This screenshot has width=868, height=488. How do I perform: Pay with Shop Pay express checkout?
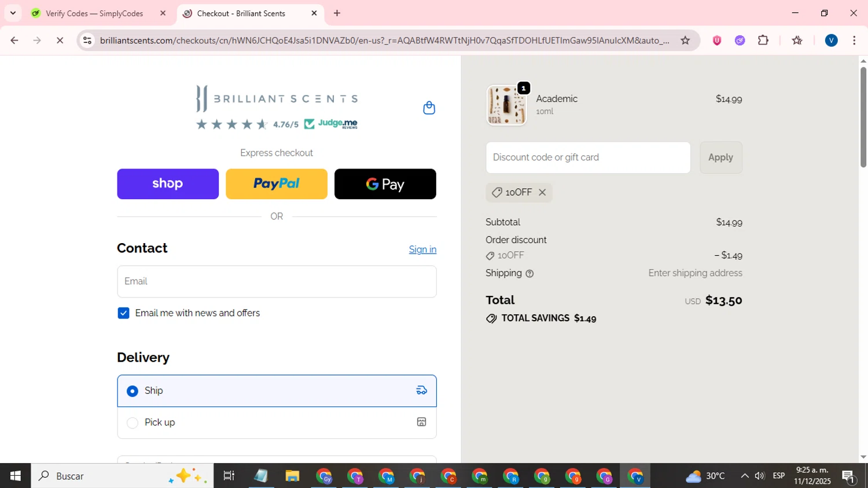[x=168, y=184]
